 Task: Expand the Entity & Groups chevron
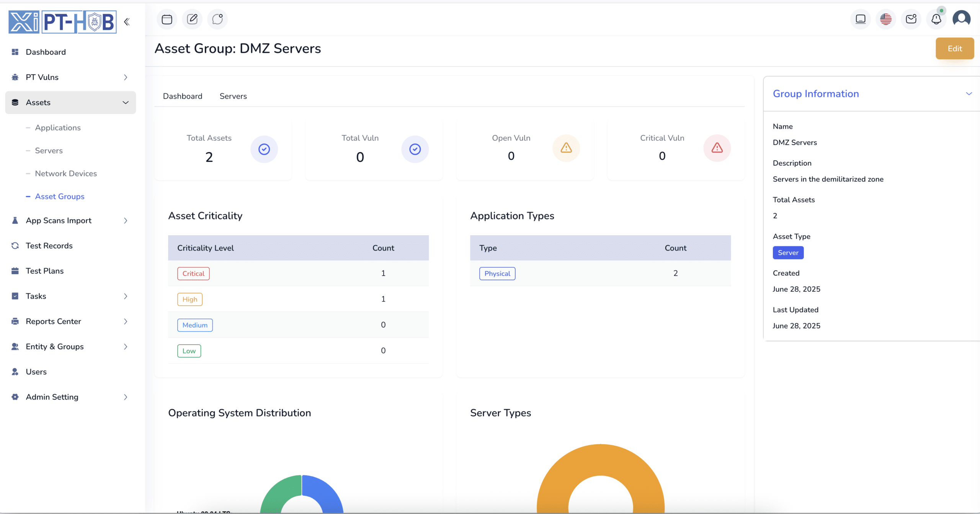pyautogui.click(x=126, y=347)
